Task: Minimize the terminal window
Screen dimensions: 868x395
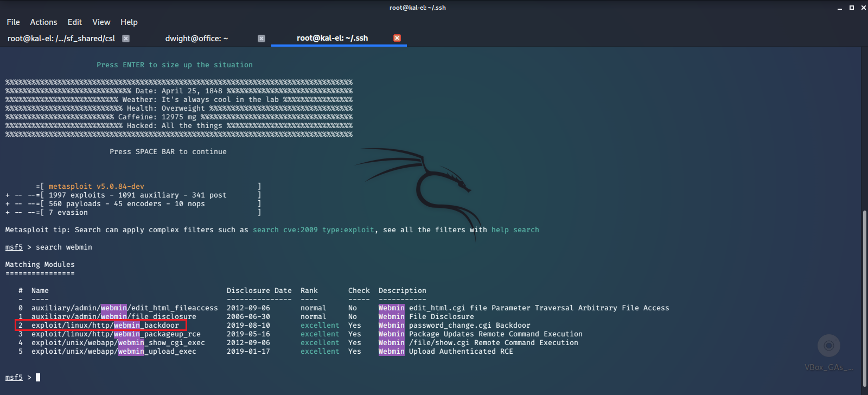Action: 840,8
